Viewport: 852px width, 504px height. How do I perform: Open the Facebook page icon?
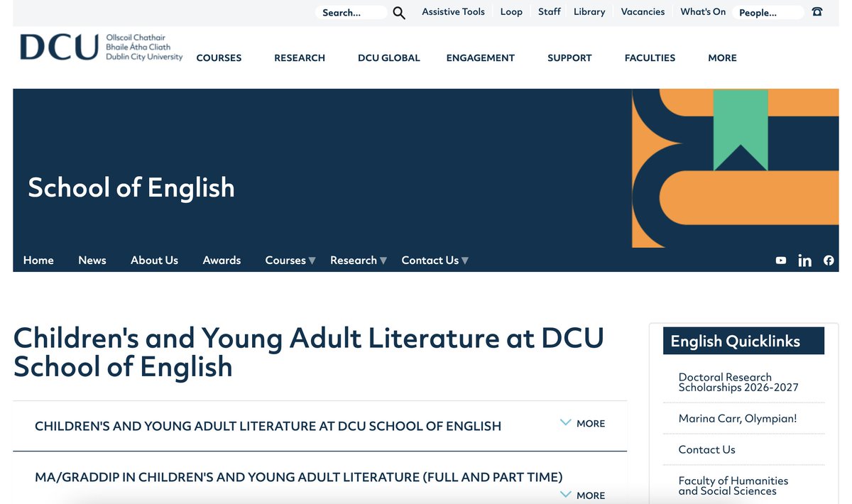pos(829,260)
